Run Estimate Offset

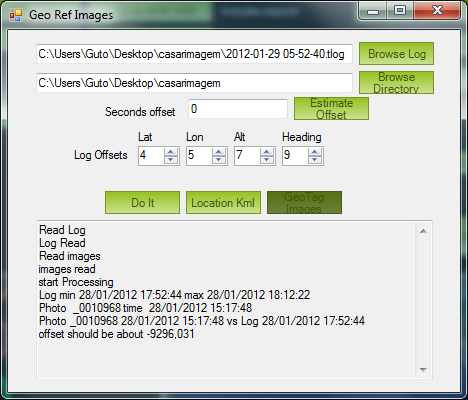pyautogui.click(x=331, y=109)
